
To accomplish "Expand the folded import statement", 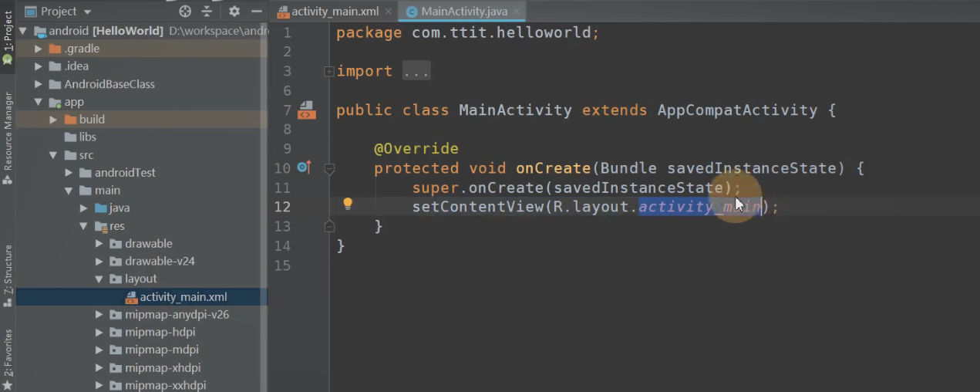I will [x=329, y=71].
